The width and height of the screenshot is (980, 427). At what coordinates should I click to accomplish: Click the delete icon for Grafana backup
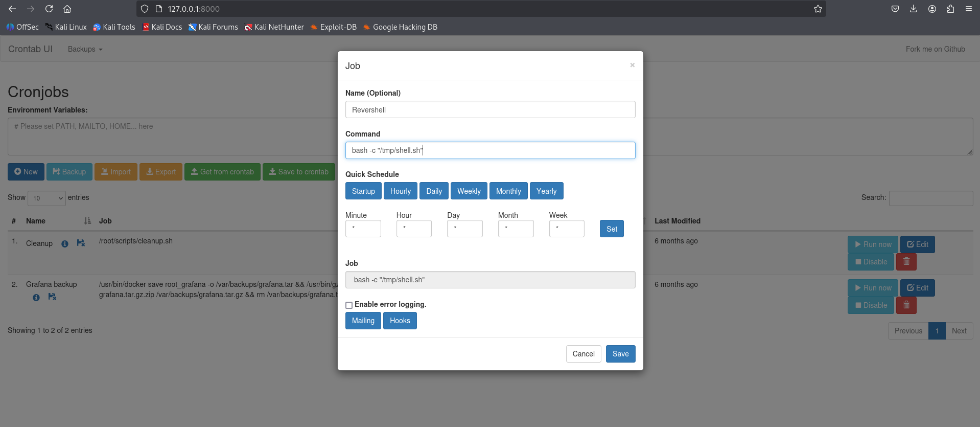click(x=906, y=305)
